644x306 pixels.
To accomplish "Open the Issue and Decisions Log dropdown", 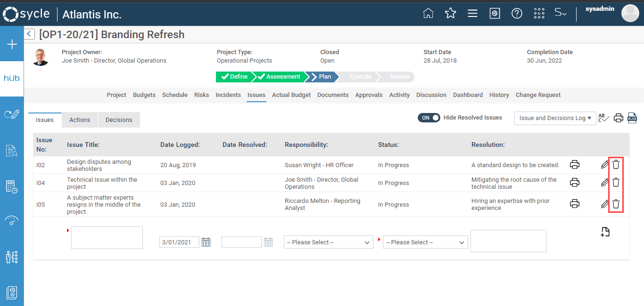I will click(x=555, y=118).
